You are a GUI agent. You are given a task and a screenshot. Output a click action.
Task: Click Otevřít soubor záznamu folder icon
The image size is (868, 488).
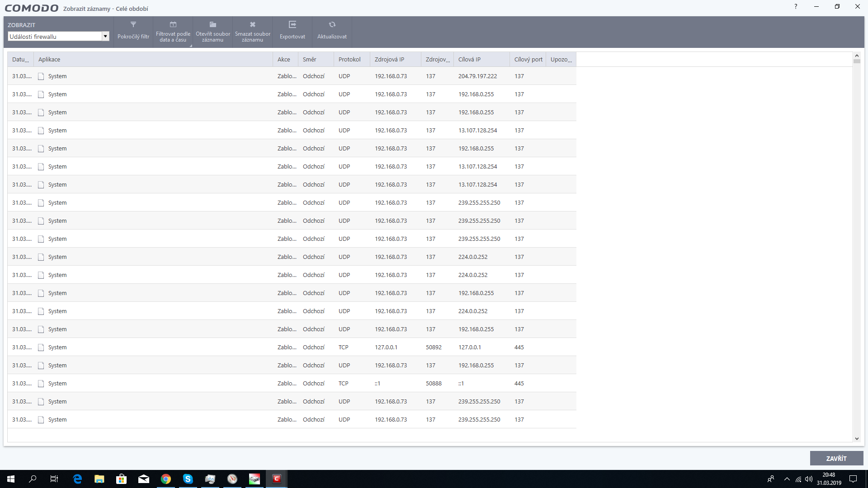point(212,25)
